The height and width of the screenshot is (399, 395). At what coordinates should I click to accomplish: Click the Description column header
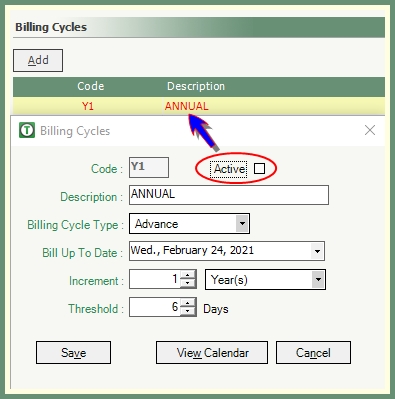point(196,86)
